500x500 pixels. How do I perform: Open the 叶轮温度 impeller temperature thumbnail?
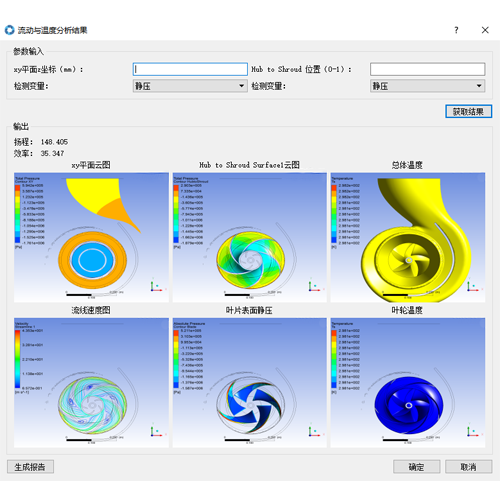(408, 382)
